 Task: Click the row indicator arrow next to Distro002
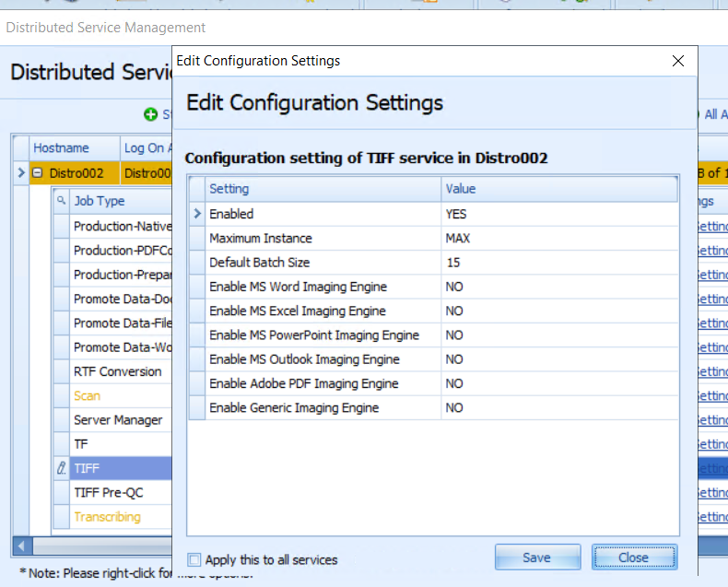coord(21,173)
